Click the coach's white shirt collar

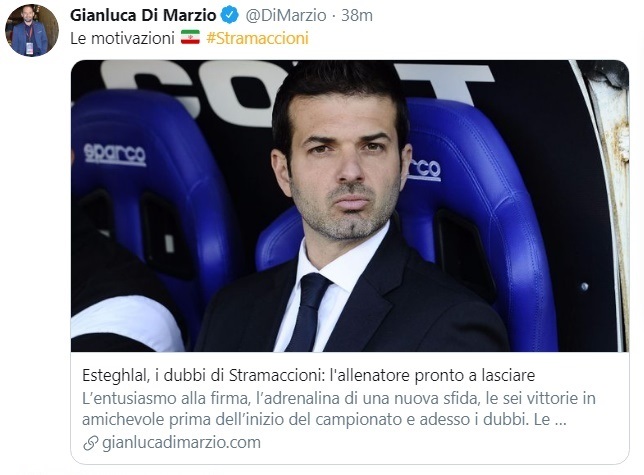point(345,263)
